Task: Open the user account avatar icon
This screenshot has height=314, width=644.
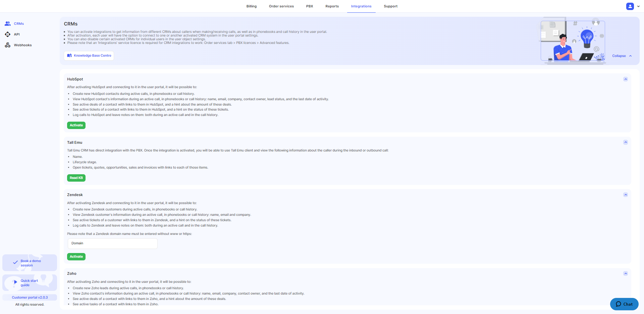Action: [630, 6]
